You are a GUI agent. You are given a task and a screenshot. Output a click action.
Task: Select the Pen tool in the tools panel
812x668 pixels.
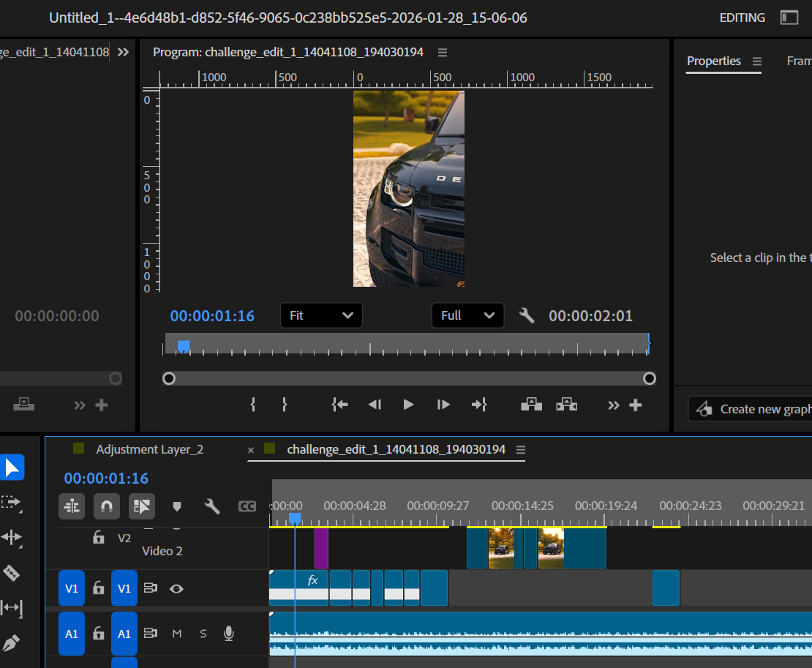pos(12,643)
